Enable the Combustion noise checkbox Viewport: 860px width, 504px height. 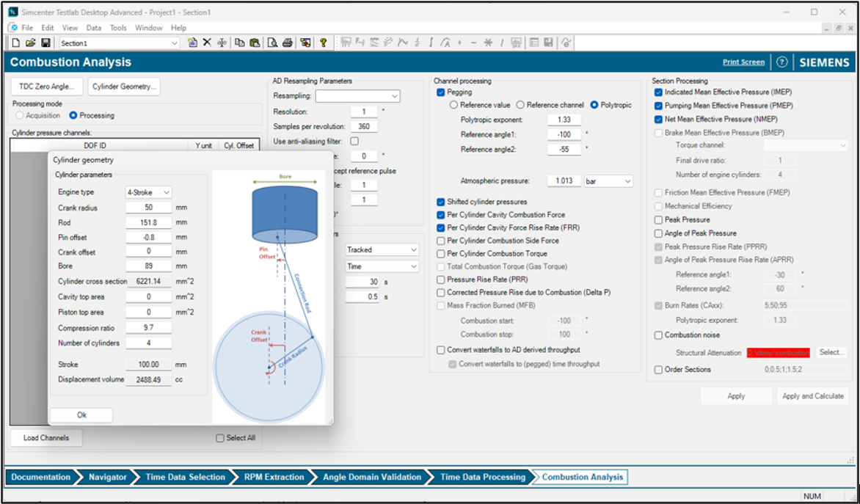pos(659,335)
